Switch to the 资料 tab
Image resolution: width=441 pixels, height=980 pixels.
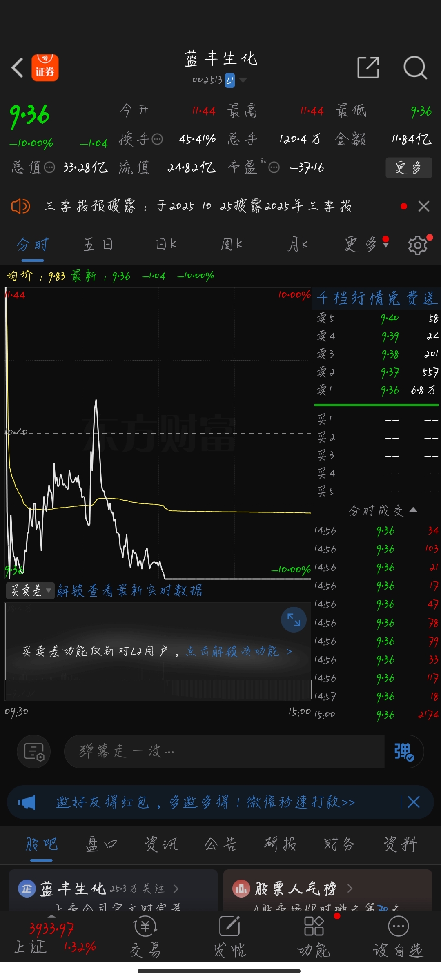point(400,844)
